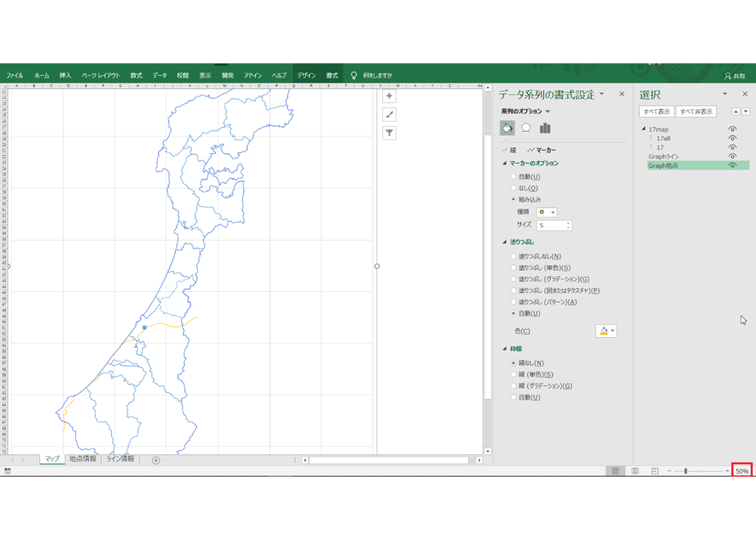Open the ページレイアウト ribbon tab

coord(101,75)
